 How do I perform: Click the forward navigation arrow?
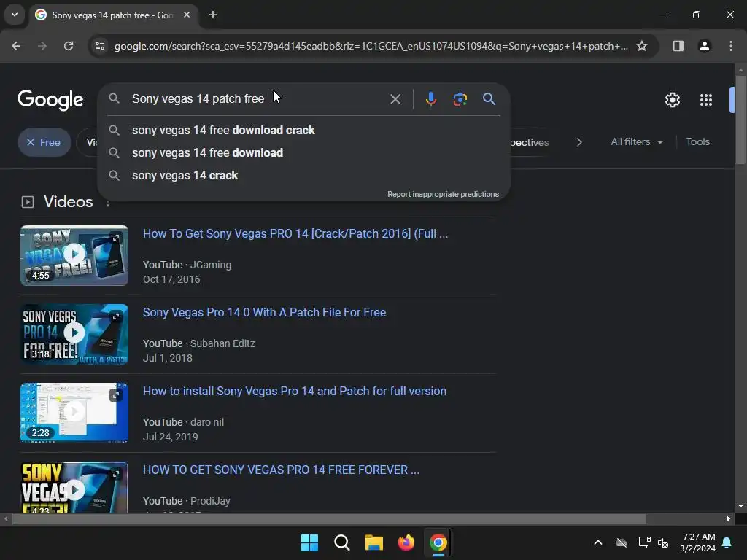pos(42,46)
